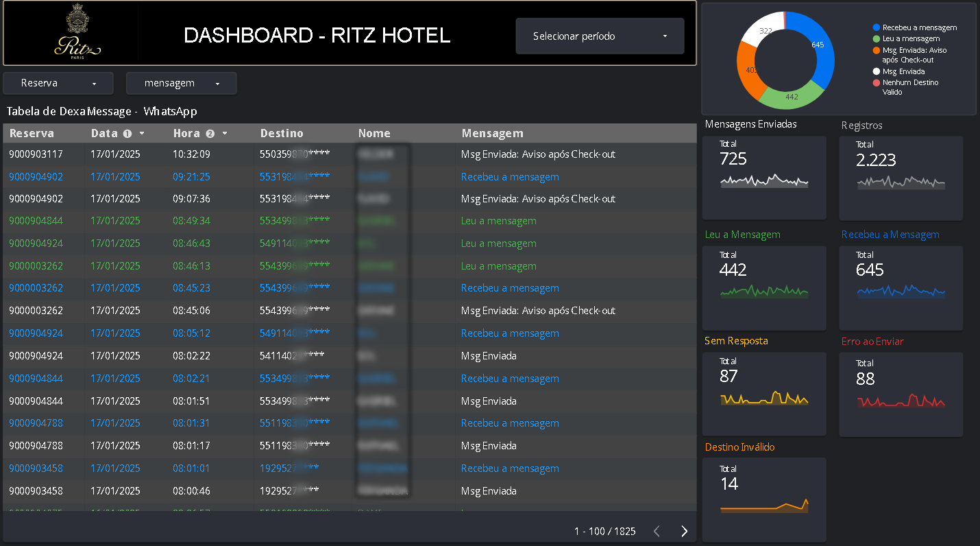Click reservation 9000904844 in 08:02:21 row

(x=36, y=379)
